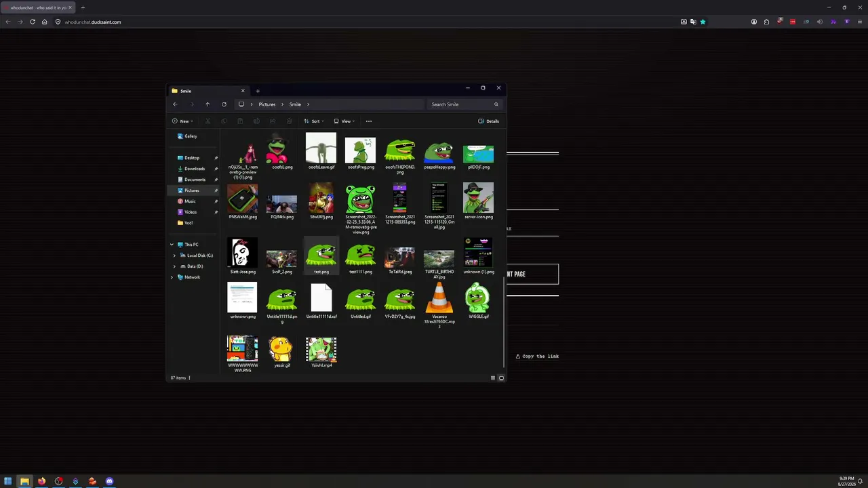Select the ooofsLeave.gif file

coord(321,152)
